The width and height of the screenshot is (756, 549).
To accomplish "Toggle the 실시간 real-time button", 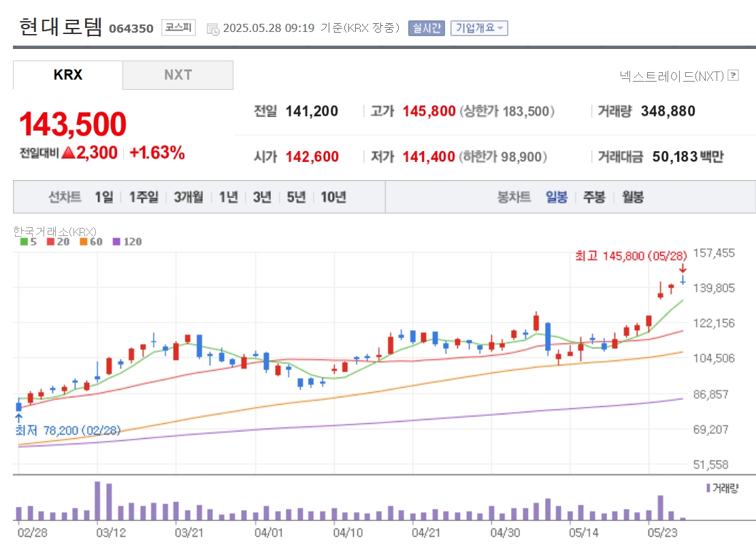I will point(426,28).
